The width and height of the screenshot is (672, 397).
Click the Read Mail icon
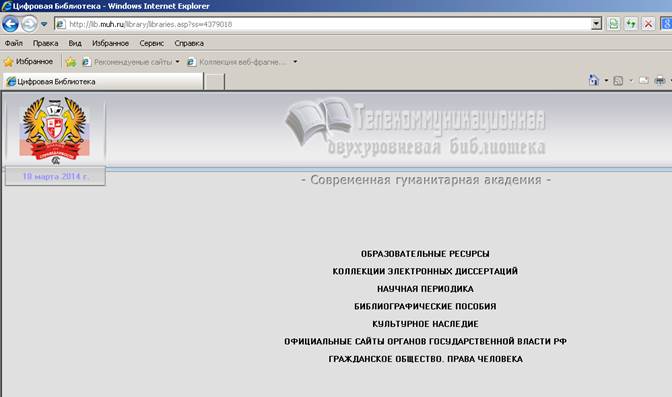[x=644, y=80]
